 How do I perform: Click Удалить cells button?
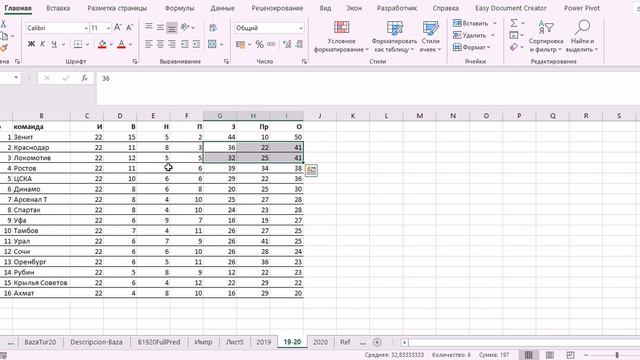[469, 35]
